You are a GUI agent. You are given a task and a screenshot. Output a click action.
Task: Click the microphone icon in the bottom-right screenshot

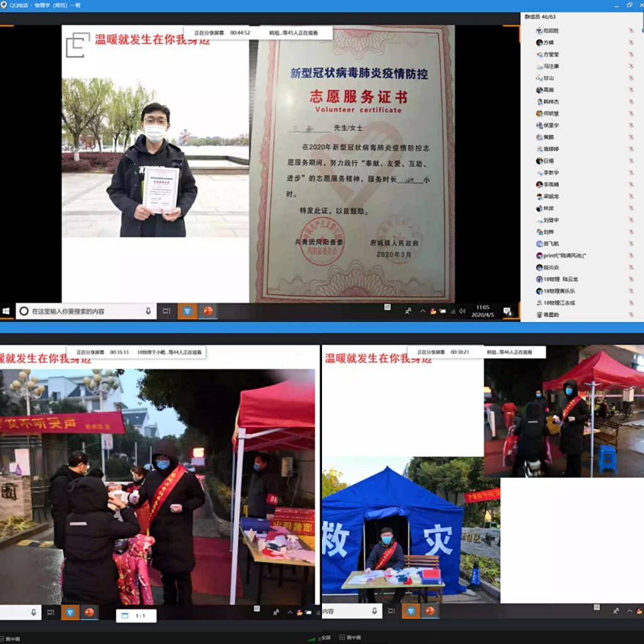coord(375,611)
